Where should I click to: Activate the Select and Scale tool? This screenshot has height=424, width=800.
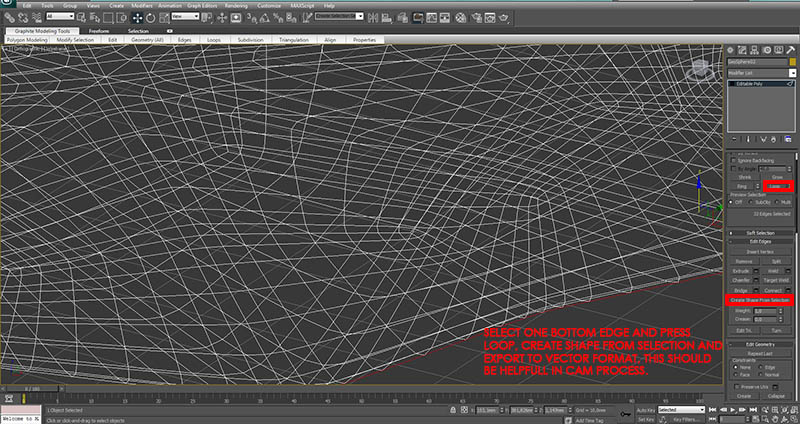click(x=163, y=18)
